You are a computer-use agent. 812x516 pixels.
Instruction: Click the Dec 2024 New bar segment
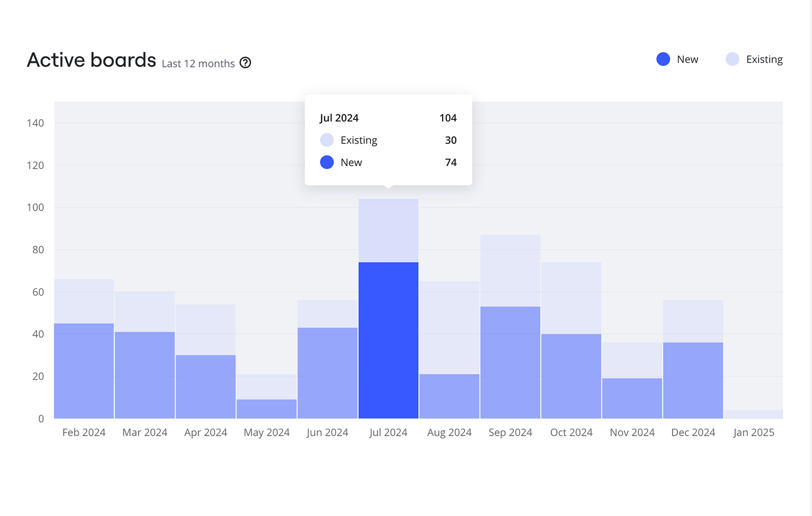coord(693,380)
